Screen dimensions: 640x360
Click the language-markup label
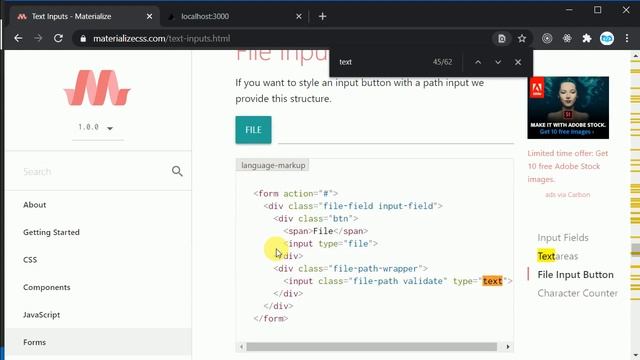point(273,165)
